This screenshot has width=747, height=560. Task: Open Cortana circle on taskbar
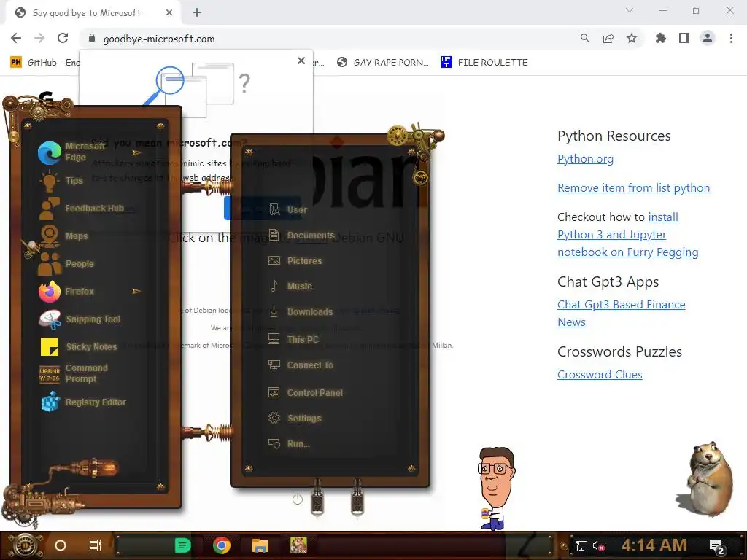(x=61, y=545)
